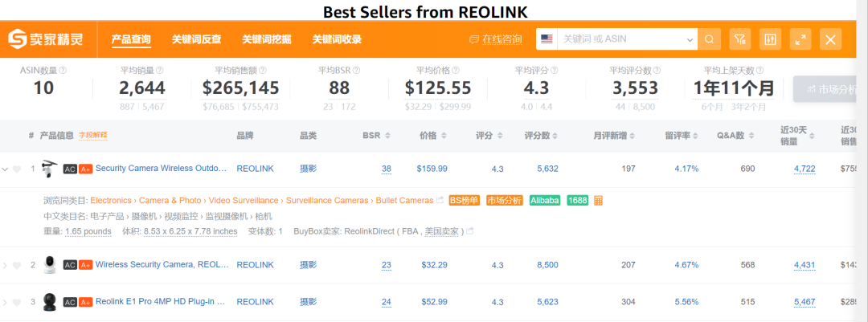Click help icon beside 平均评分

[554, 71]
